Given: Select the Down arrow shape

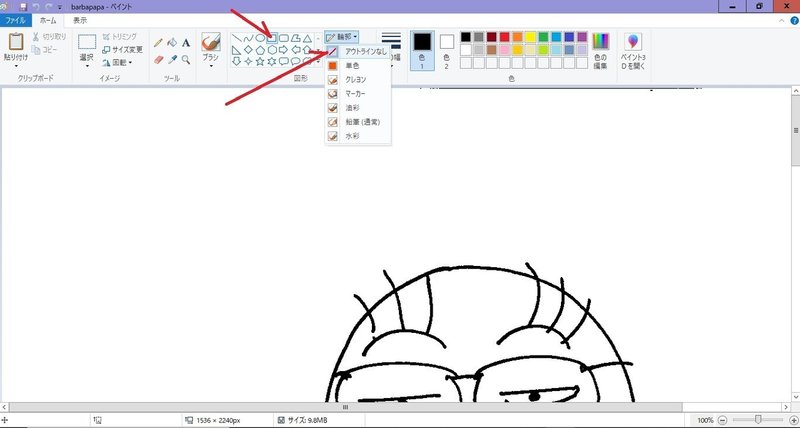Looking at the screenshot, I should pyautogui.click(x=236, y=61).
